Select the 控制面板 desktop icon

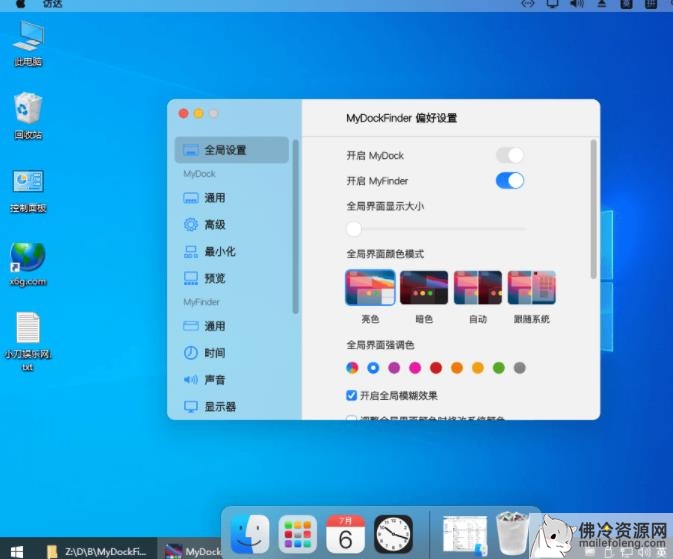tap(28, 190)
